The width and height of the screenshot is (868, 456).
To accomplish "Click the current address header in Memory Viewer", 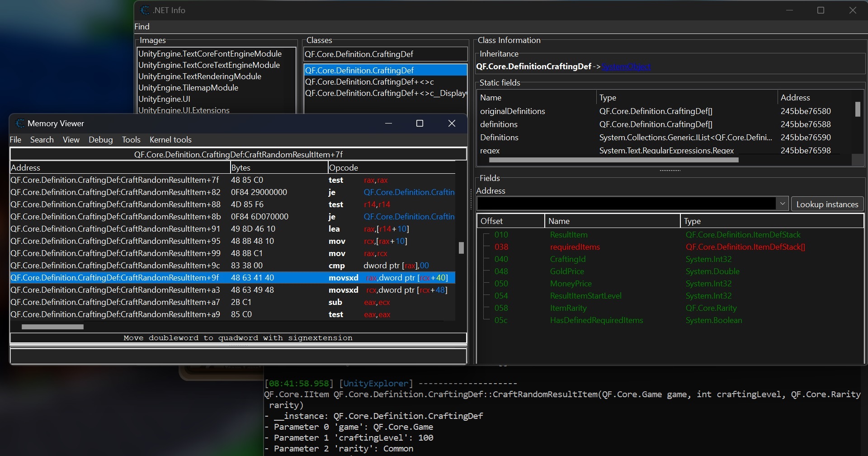I will (238, 154).
